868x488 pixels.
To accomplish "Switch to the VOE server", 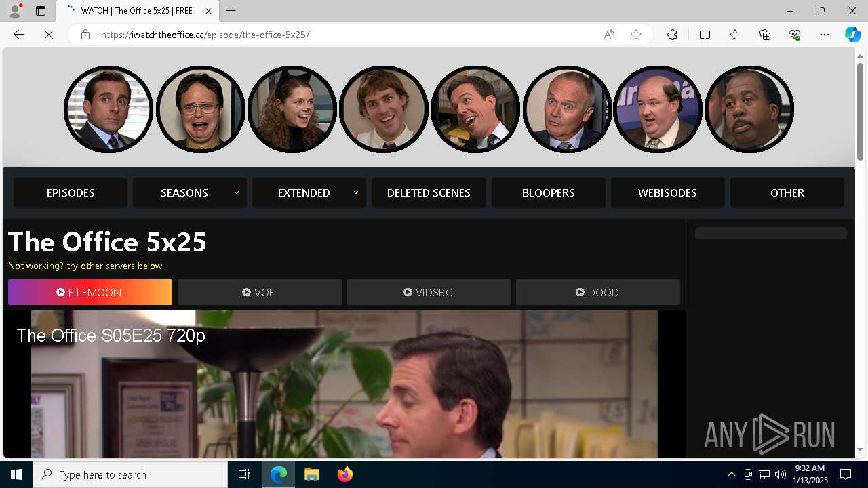I will [260, 292].
